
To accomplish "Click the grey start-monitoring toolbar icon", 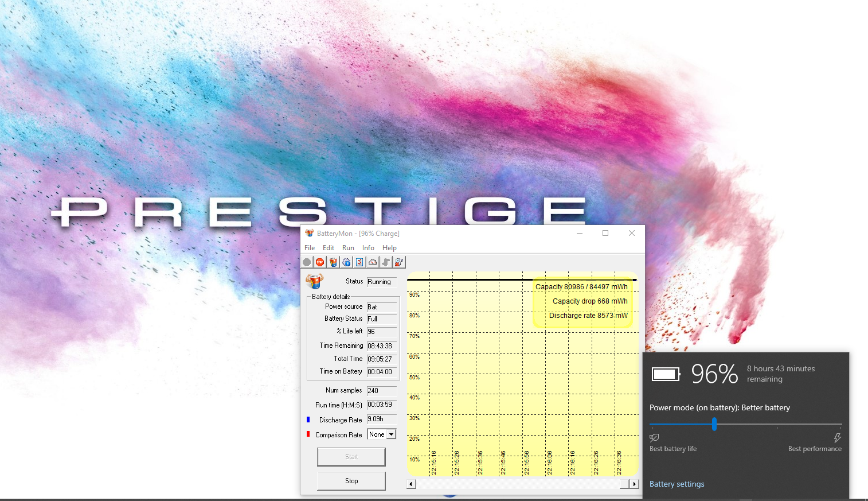I will coord(307,262).
